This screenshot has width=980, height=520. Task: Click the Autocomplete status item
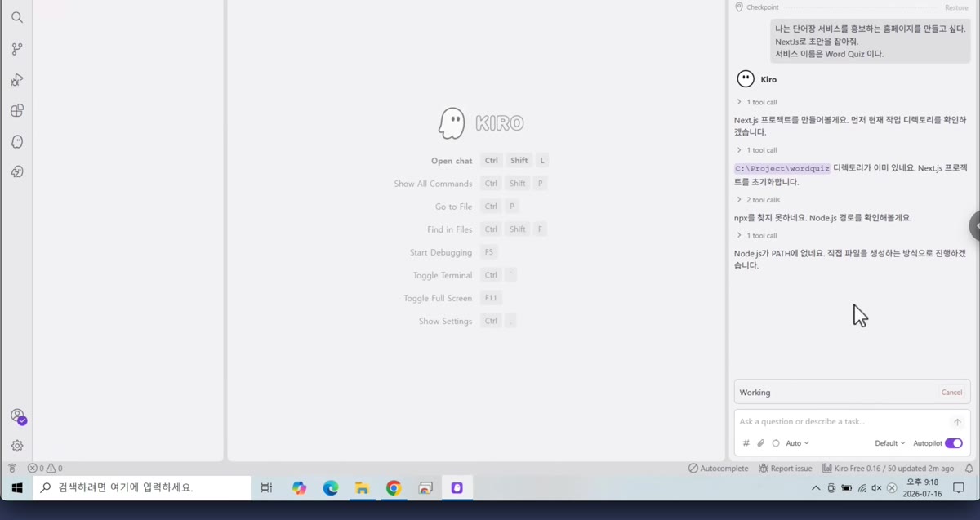(718, 469)
